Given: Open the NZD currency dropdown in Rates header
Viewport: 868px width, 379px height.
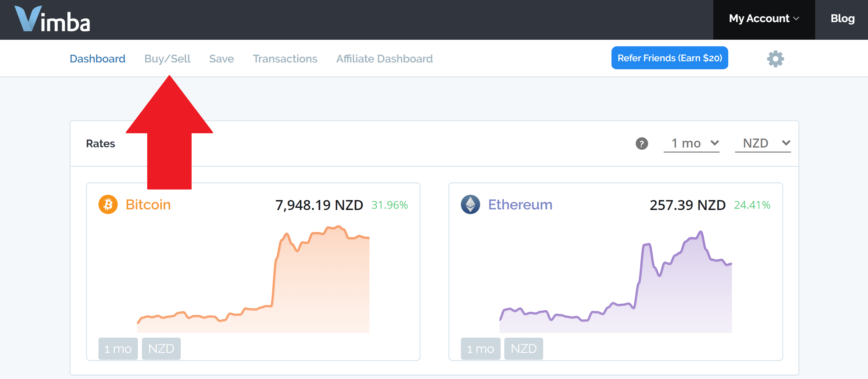Looking at the screenshot, I should 762,144.
